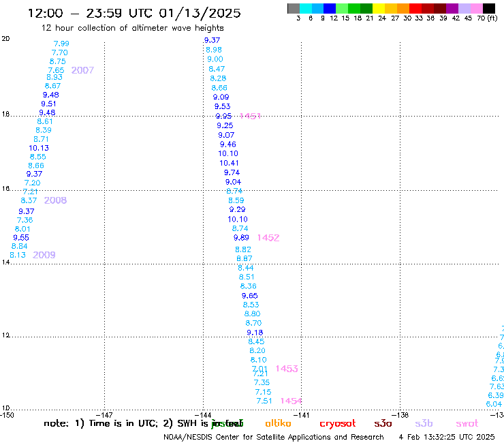Click the 'note: 1) Time is in UTC' text
This screenshot has width=504, height=443.
(101, 423)
